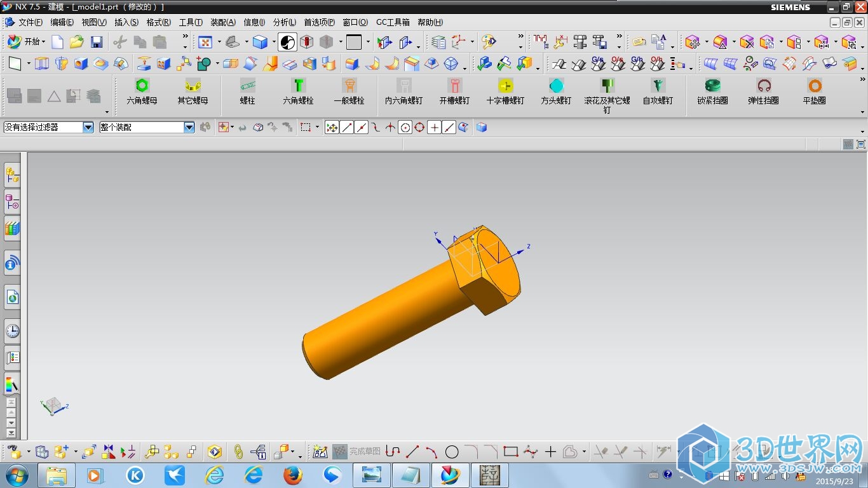Viewport: 868px width, 488px height.
Task: Toggle the snap to end point option
Action: point(346,127)
